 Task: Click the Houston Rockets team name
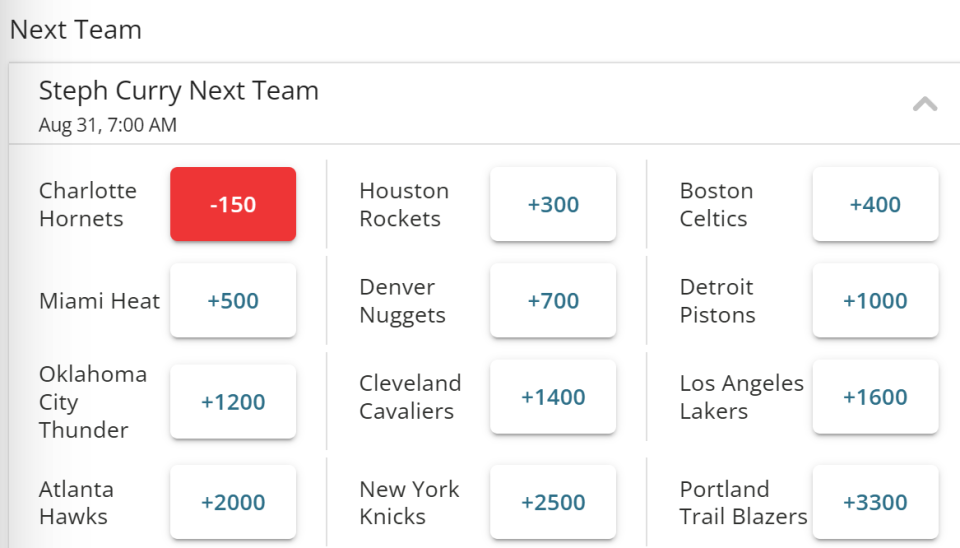point(404,205)
